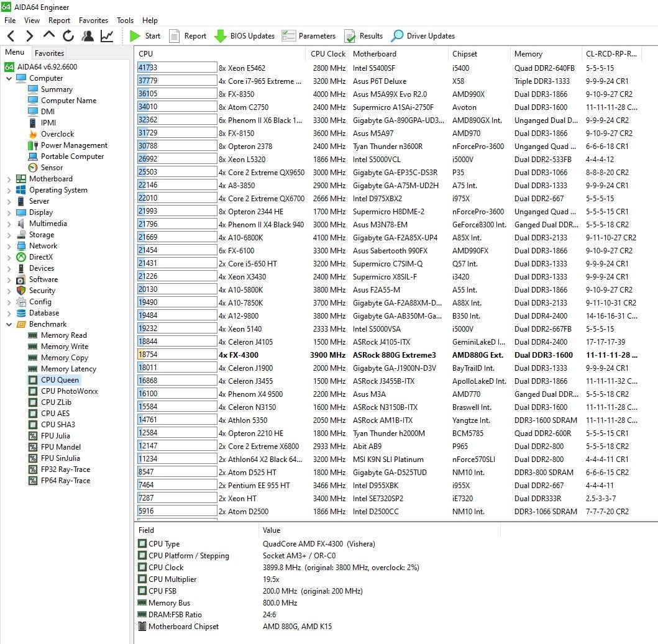Expand the Motherboard tree node

tap(9, 179)
